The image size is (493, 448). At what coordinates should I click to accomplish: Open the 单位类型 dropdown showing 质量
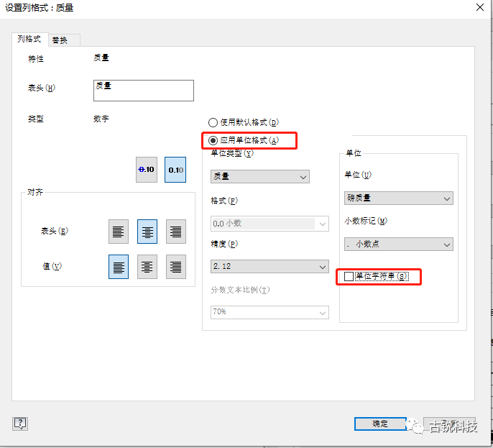[260, 176]
